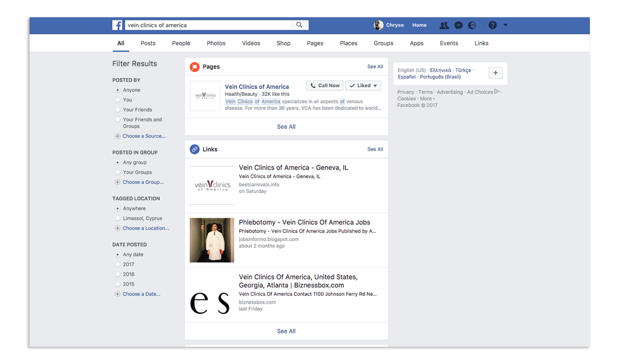
Task: Open Phlebotomy Vein Clinics Jobs link
Action: tap(304, 222)
